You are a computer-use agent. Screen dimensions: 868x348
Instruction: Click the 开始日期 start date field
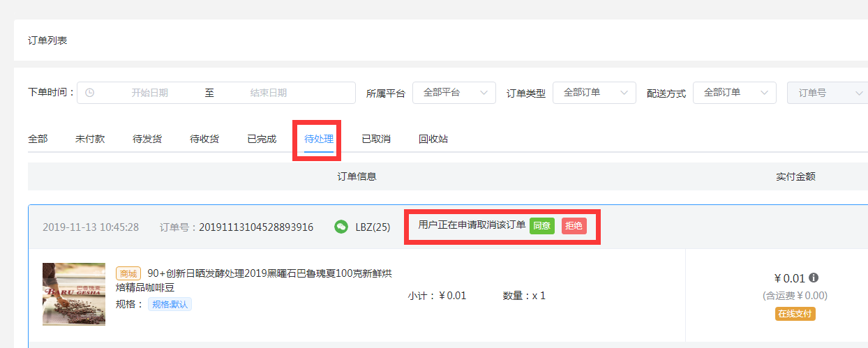click(x=150, y=93)
